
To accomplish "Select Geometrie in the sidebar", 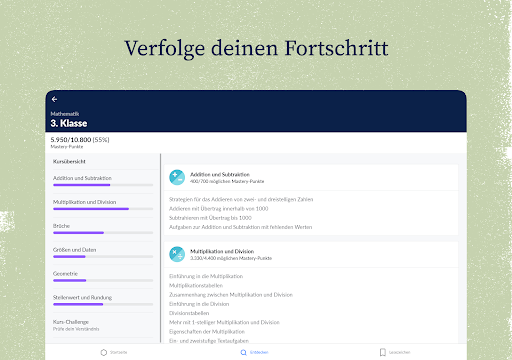I will click(65, 274).
